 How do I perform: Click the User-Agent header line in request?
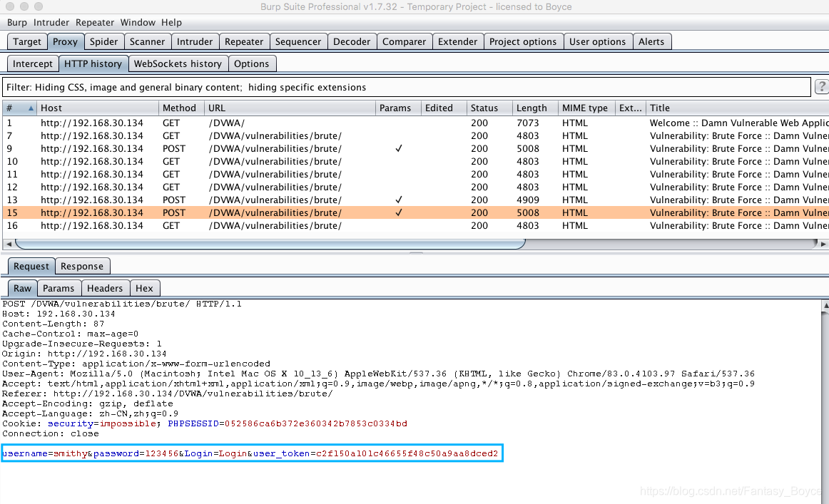379,374
